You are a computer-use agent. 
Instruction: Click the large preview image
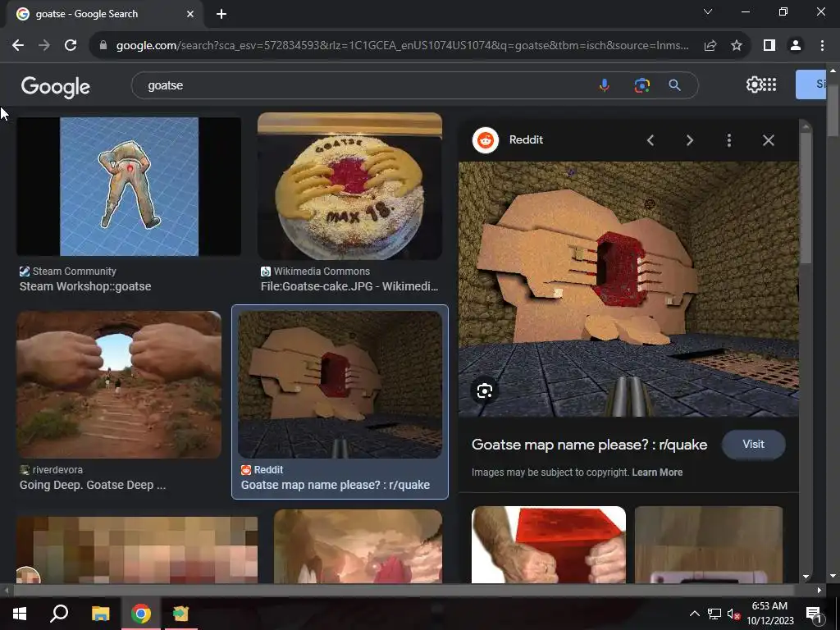(x=628, y=290)
